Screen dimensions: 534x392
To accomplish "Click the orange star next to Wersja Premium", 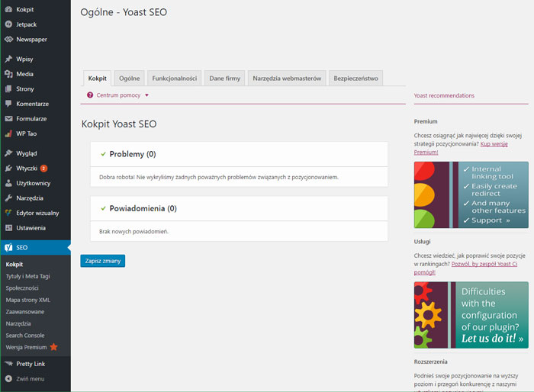I will point(54,347).
